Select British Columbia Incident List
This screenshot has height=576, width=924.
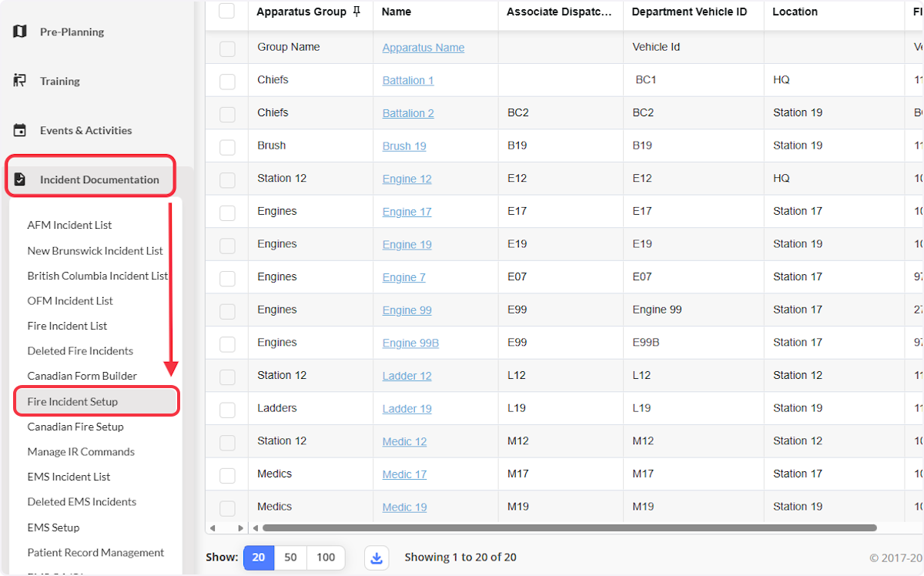(x=97, y=275)
